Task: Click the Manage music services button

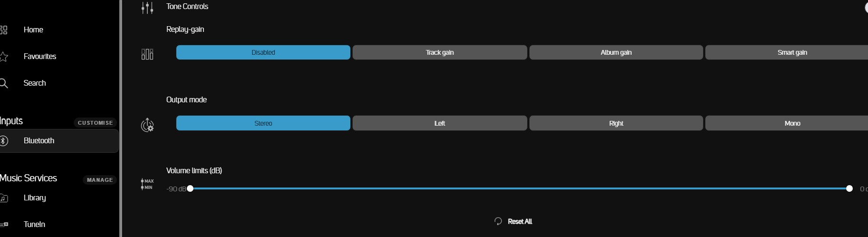Action: click(x=100, y=180)
